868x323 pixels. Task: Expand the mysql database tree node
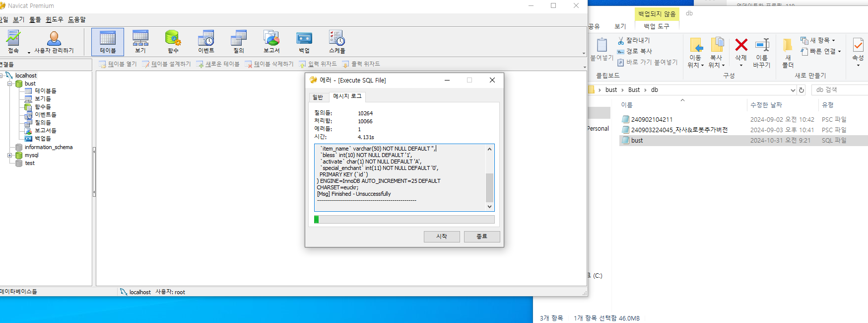pyautogui.click(x=9, y=155)
